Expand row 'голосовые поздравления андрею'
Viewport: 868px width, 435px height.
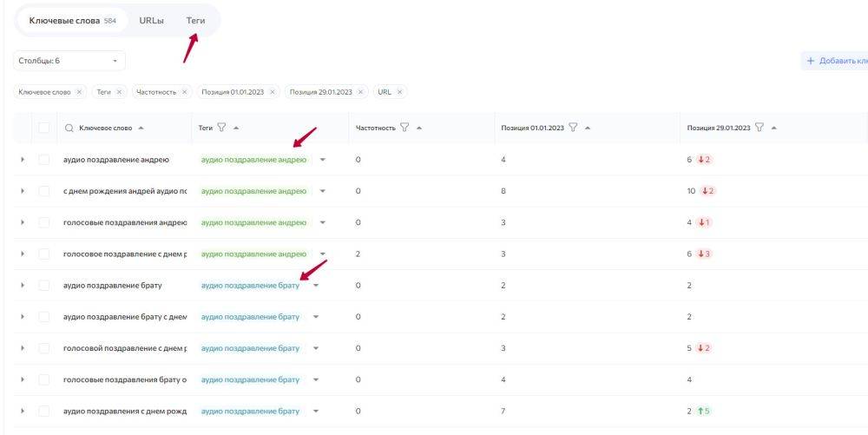tap(23, 222)
